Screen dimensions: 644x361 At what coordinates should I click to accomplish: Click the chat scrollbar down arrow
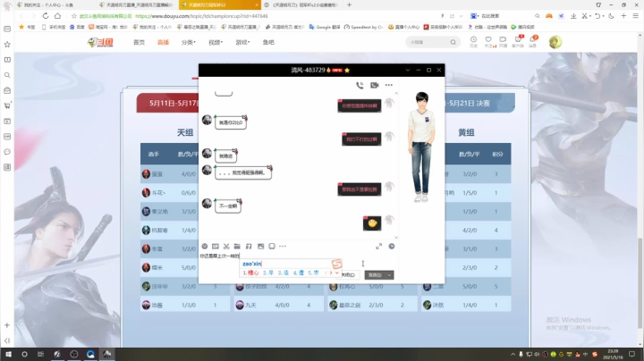(396, 237)
